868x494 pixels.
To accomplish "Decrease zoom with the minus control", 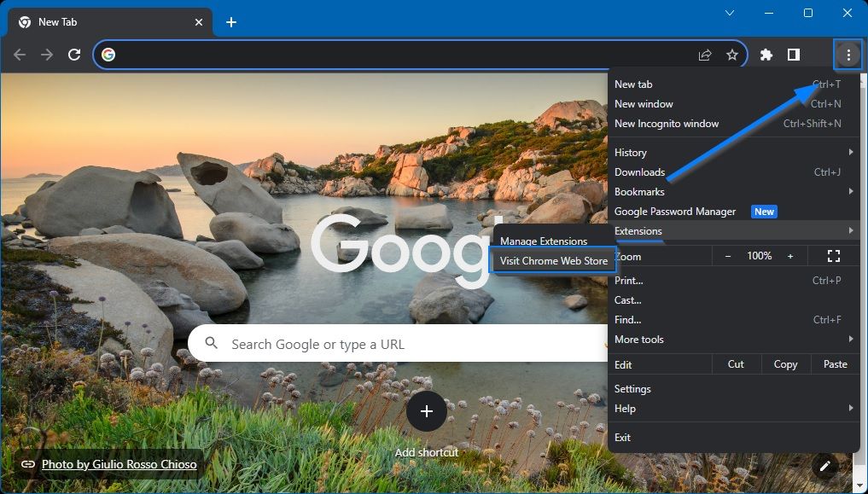I will (726, 256).
